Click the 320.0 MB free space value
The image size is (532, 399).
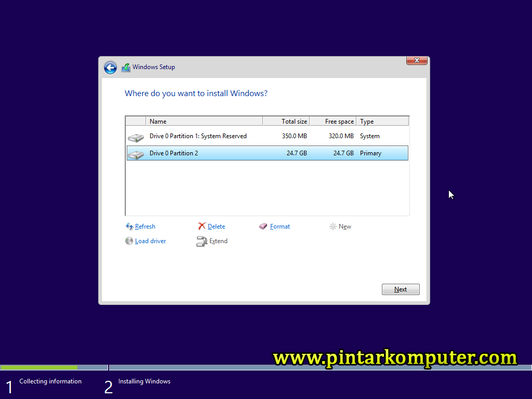pyautogui.click(x=341, y=136)
